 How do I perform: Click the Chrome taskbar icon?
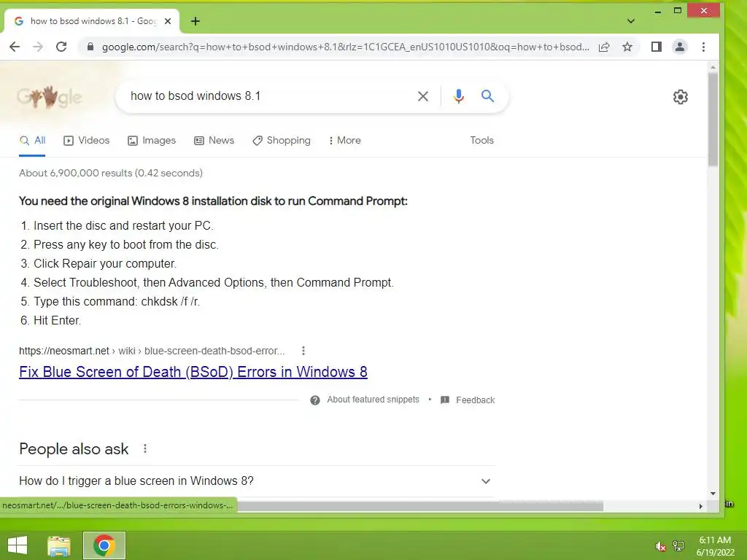click(104, 545)
